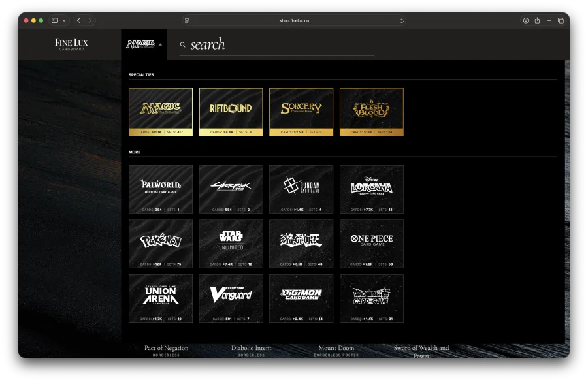Open the page settings icon in address bar
The height and width of the screenshot is (382, 588).
click(x=187, y=21)
